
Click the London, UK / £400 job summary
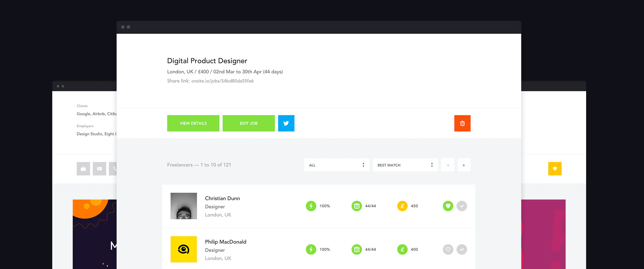pos(225,72)
